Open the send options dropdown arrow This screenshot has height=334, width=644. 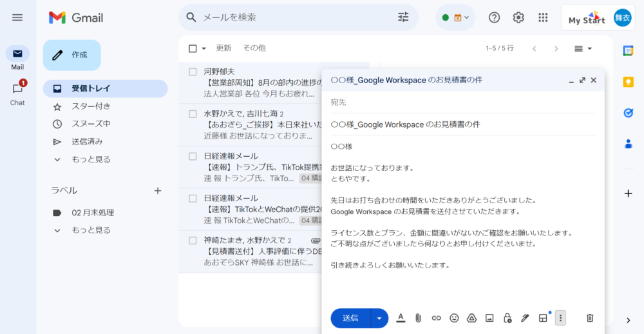coord(379,319)
